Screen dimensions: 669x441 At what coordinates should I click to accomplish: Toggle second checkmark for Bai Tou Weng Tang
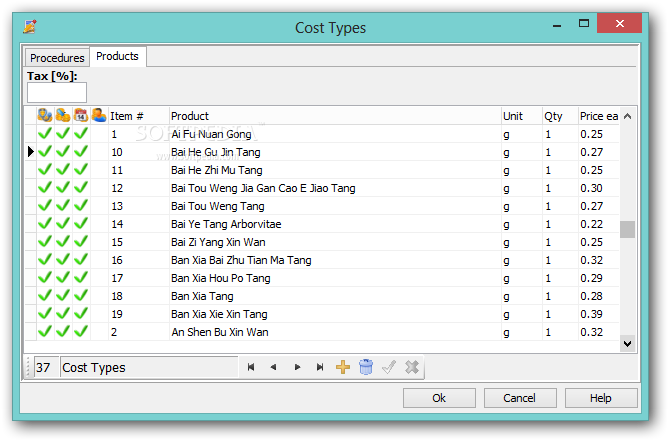pos(63,206)
